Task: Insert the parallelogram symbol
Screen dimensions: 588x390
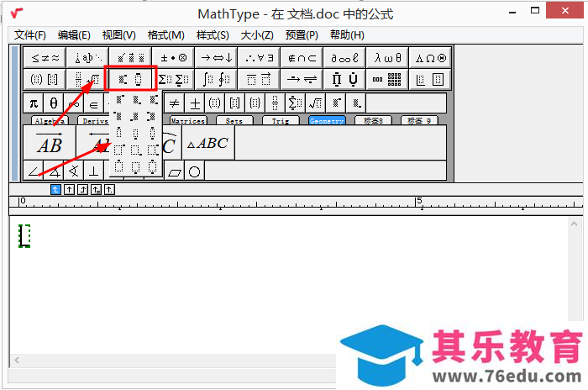Action: tap(175, 171)
